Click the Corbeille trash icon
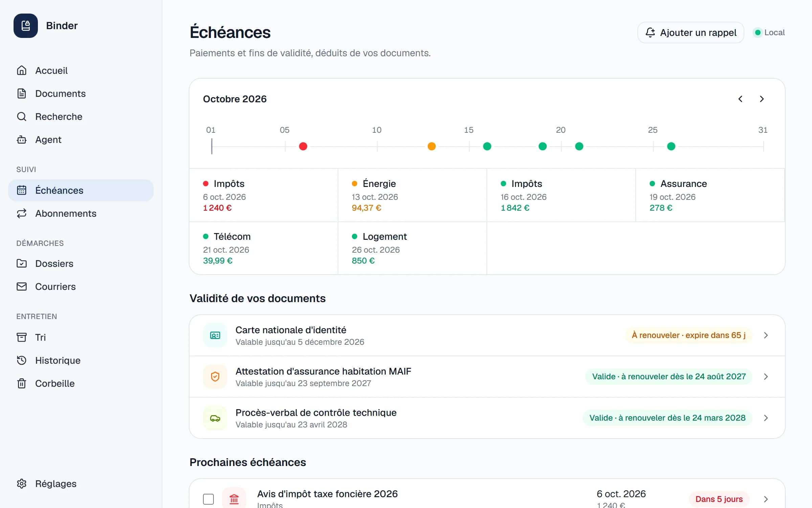Image resolution: width=812 pixels, height=508 pixels. (x=22, y=383)
